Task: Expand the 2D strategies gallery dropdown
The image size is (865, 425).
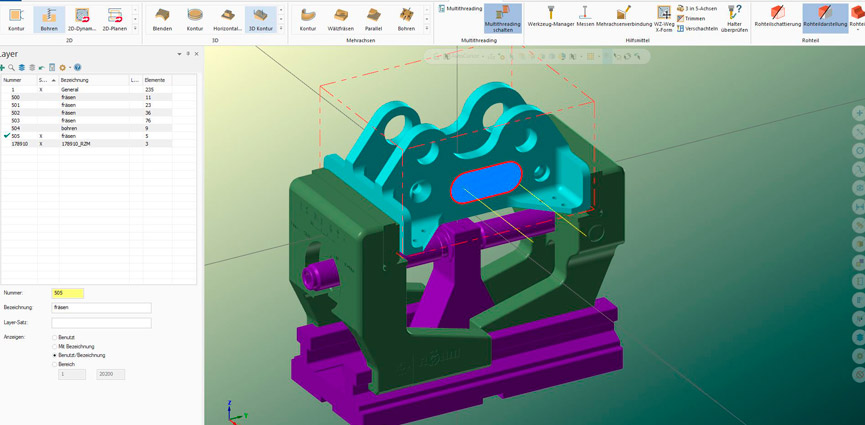Action: click(135, 28)
